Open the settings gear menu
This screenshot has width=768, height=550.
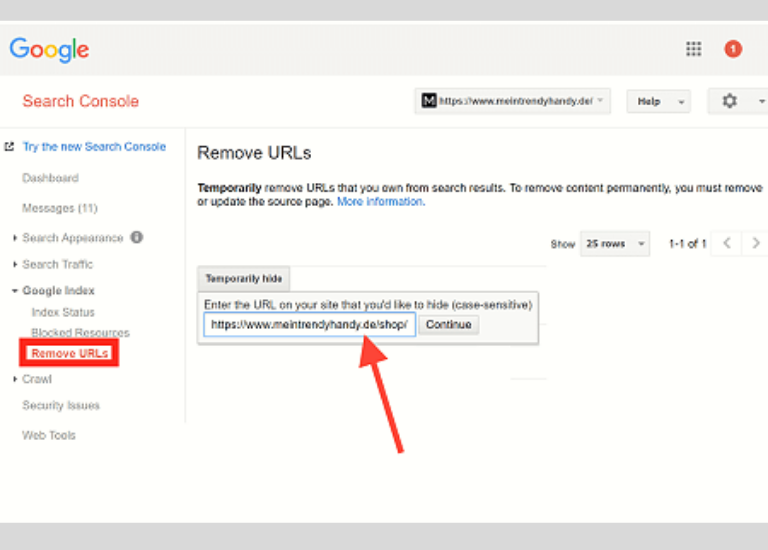[729, 101]
